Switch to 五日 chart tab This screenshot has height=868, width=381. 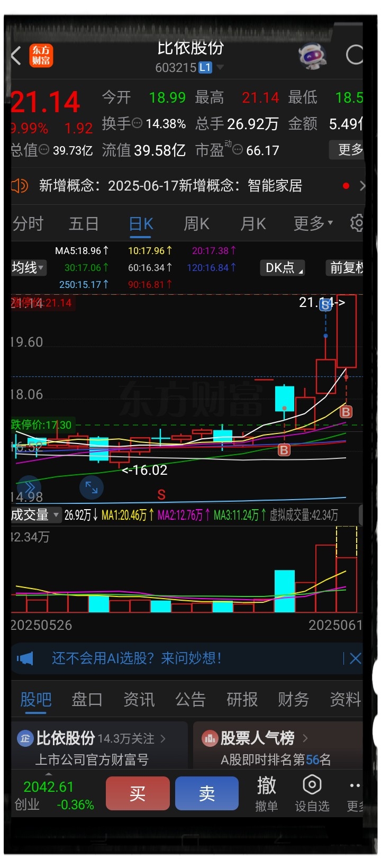84,224
